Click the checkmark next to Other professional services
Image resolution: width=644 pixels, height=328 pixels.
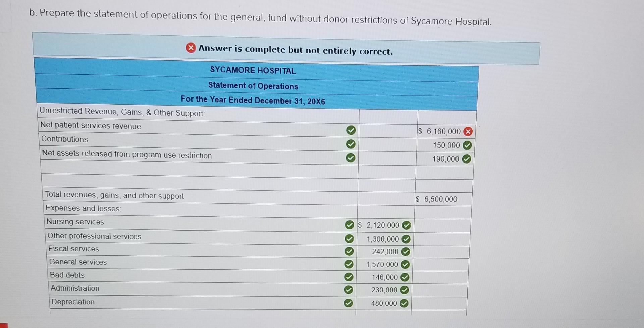pyautogui.click(x=350, y=238)
